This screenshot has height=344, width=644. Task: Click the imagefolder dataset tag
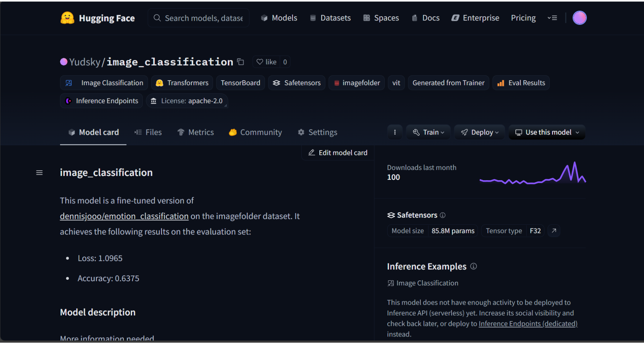(356, 83)
